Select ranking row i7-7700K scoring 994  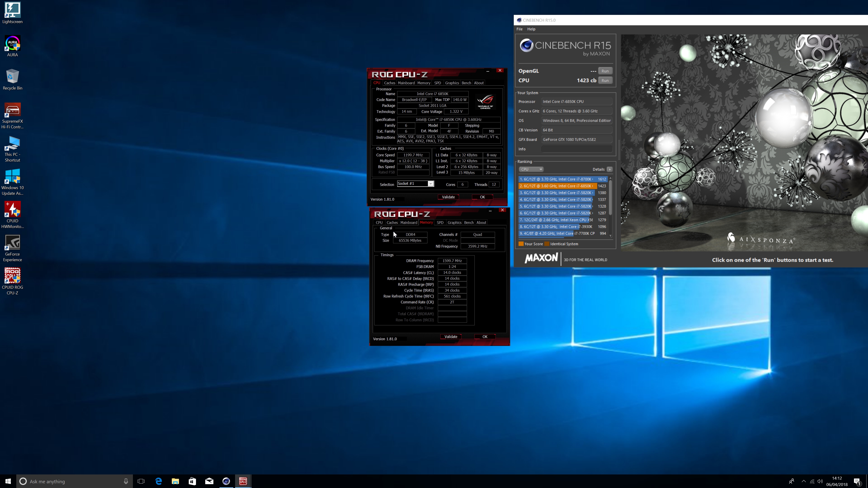tap(563, 233)
